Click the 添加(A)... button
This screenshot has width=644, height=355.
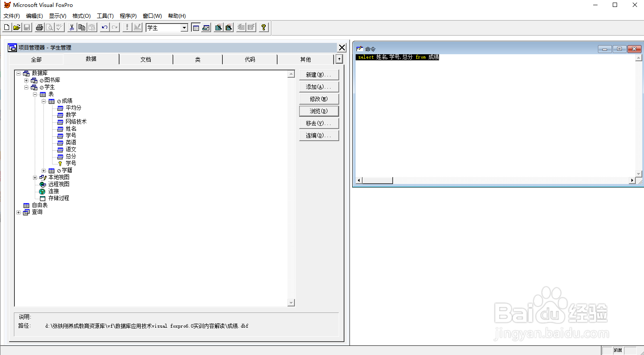point(319,87)
